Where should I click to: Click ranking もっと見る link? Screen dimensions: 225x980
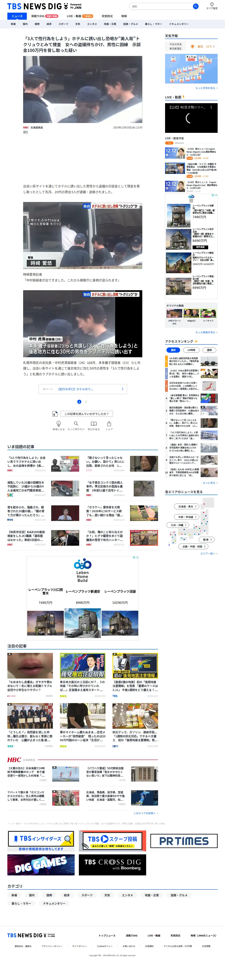pyautogui.click(x=210, y=483)
